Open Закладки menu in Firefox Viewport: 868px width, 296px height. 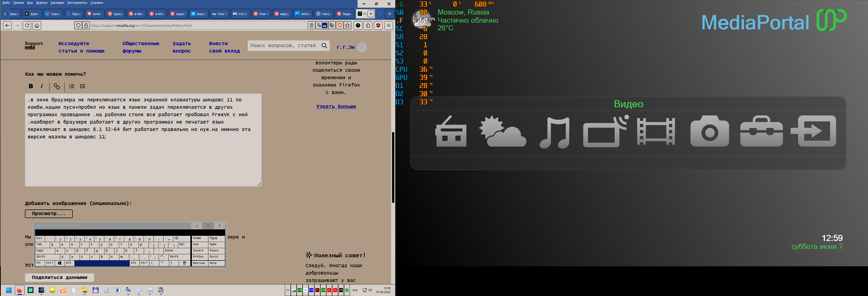57,3
